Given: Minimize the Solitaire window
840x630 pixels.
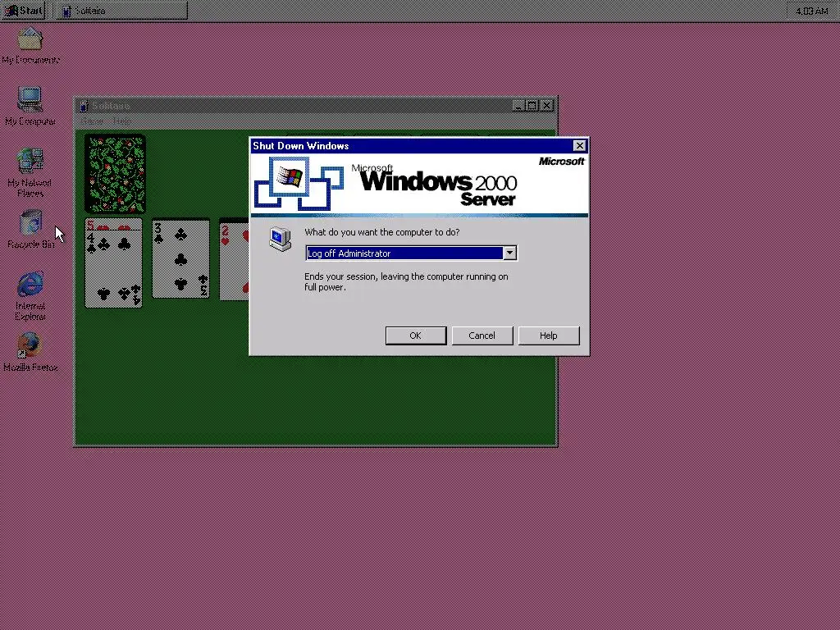Looking at the screenshot, I should [518, 106].
